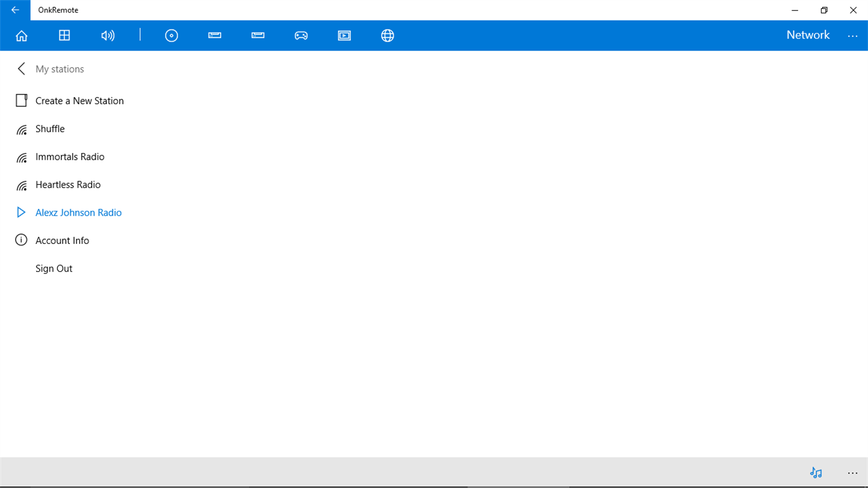Click the Network label in top bar

tap(808, 35)
